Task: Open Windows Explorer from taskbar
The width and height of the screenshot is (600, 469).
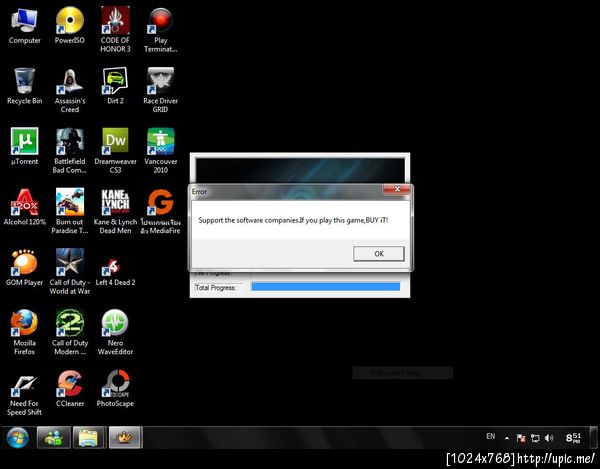Action: coord(89,438)
